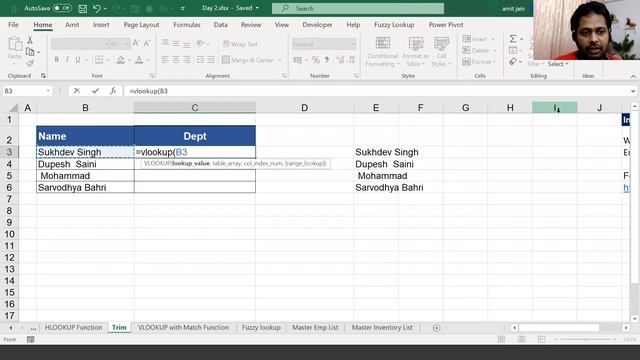640x360 pixels.
Task: Switch to the Fuzzy lookup sheet
Action: click(261, 327)
